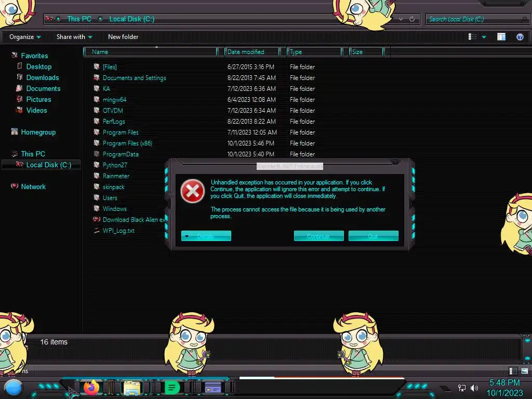Select the PerfLogs folder
The image size is (532, 399).
point(114,121)
